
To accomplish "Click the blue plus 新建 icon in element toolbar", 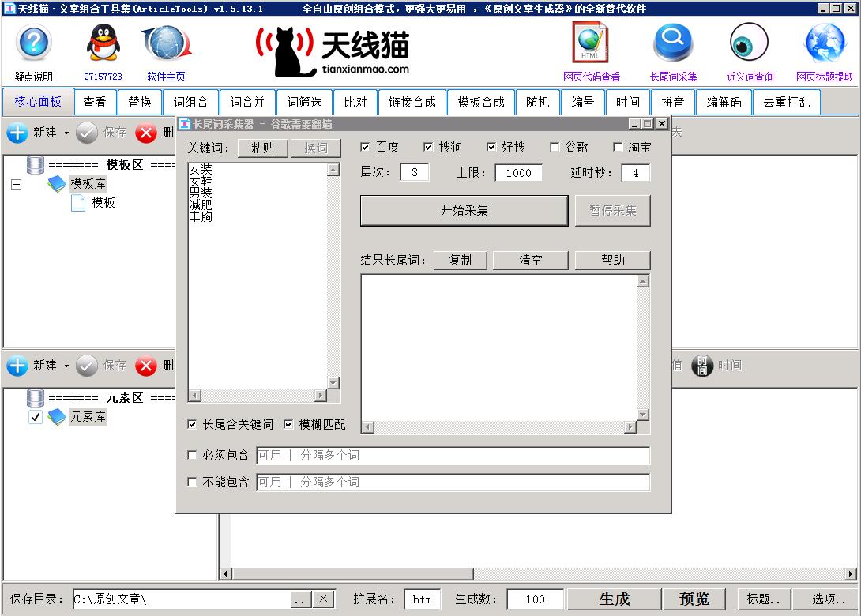I will pyautogui.click(x=17, y=366).
